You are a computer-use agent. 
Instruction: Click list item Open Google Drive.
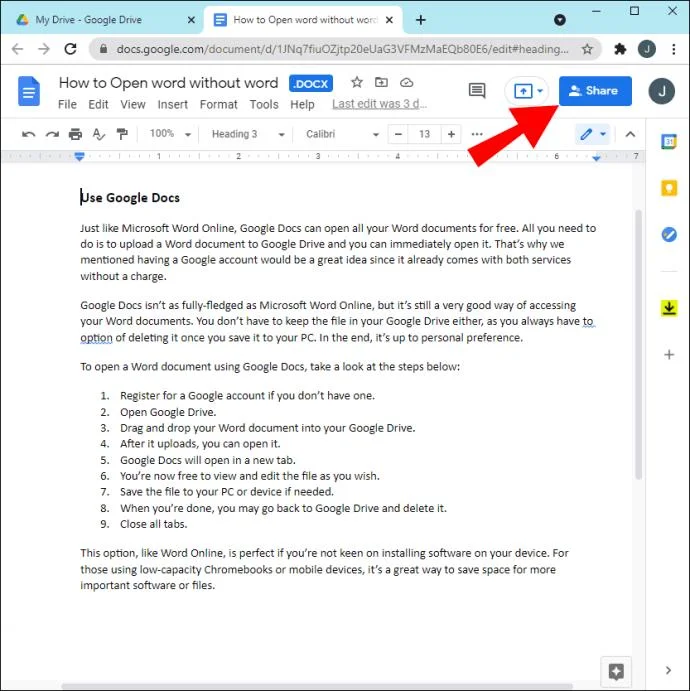coord(168,412)
